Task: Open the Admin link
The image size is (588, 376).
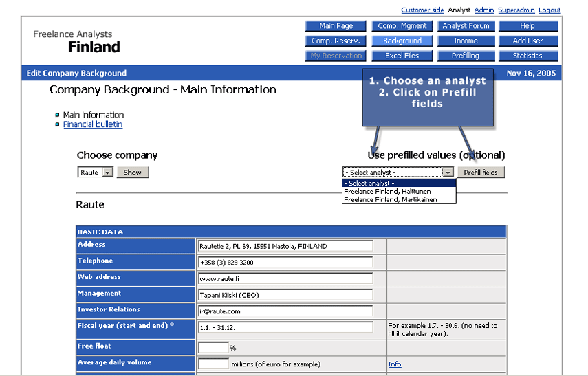Action: (x=484, y=10)
